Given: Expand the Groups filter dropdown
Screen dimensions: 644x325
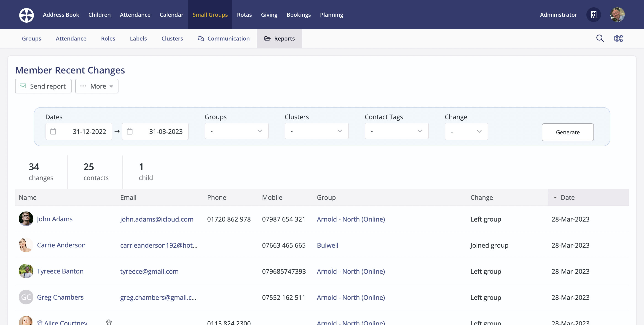Looking at the screenshot, I should coord(236,131).
